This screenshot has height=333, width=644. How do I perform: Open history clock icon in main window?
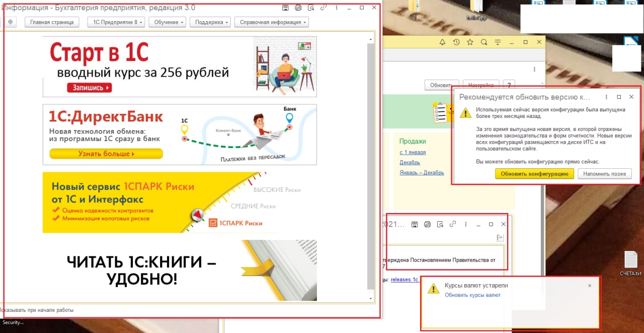[456, 42]
